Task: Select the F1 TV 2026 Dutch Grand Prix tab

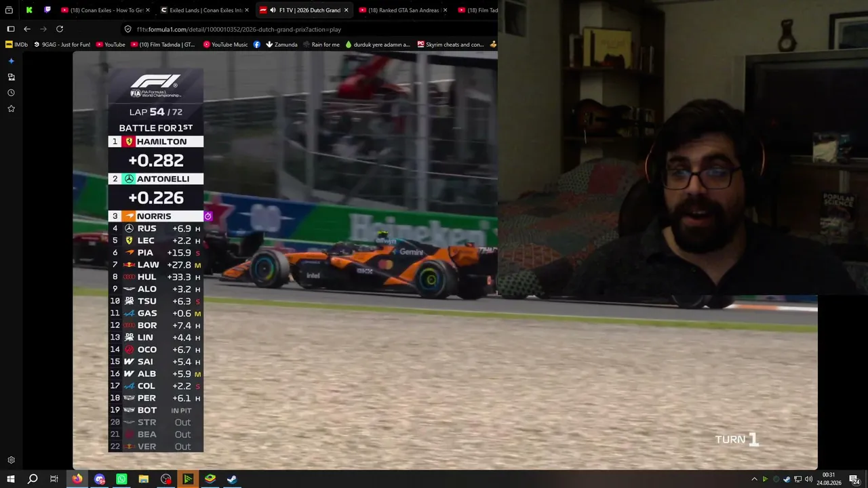Action: (304, 10)
